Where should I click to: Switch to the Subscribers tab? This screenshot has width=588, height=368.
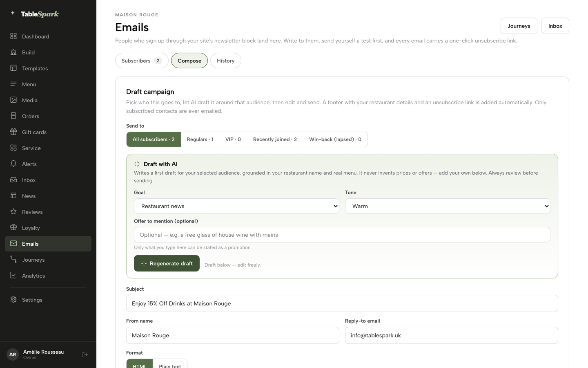tap(142, 61)
